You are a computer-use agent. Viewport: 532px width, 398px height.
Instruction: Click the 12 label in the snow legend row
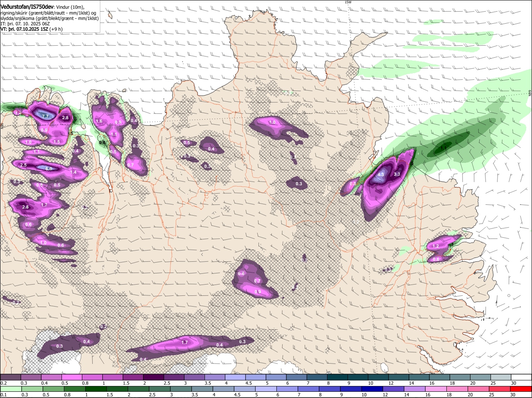(x=391, y=383)
